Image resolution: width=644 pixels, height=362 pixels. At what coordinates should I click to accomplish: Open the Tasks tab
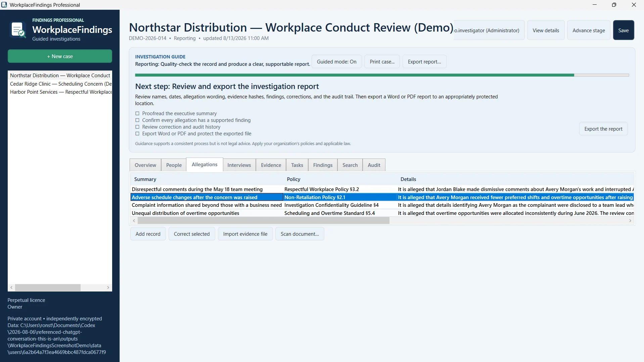297,165
